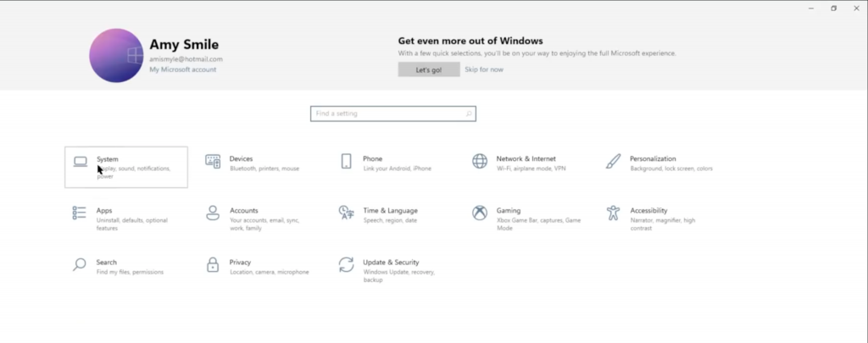The image size is (868, 343).
Task: Open the Privacy padlock icon
Action: click(213, 264)
